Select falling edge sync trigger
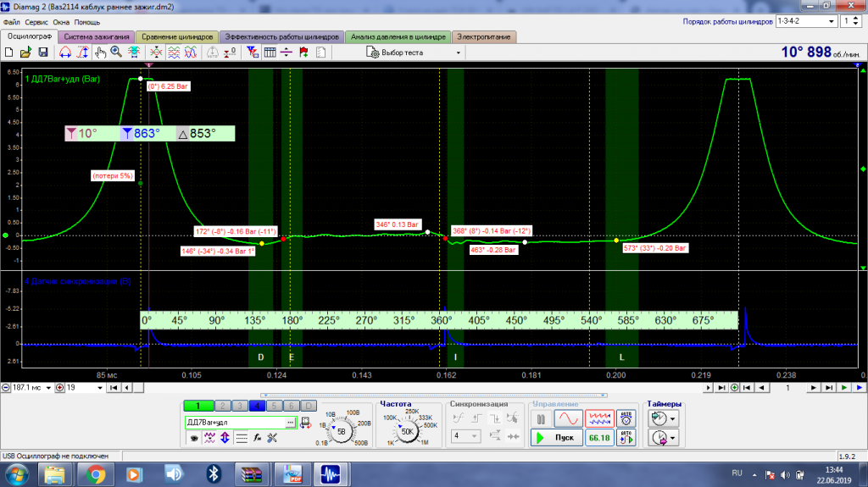 click(495, 419)
